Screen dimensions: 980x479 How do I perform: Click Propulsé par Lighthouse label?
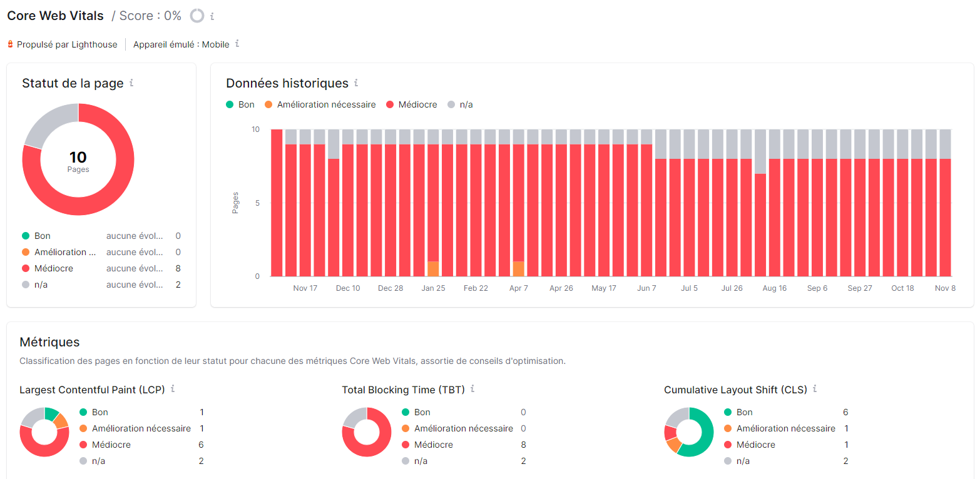click(x=67, y=44)
